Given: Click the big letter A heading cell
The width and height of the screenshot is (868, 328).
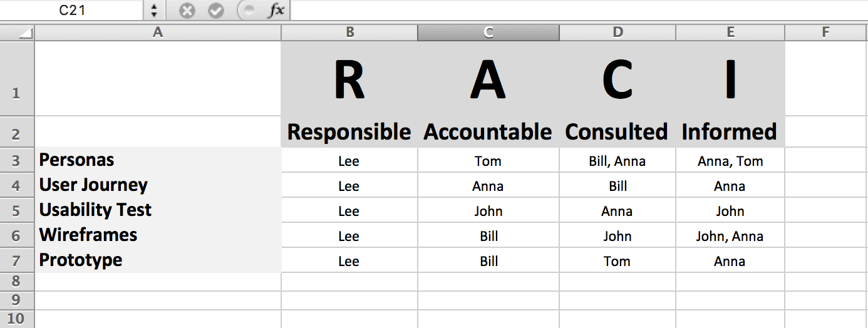Looking at the screenshot, I should (x=488, y=81).
